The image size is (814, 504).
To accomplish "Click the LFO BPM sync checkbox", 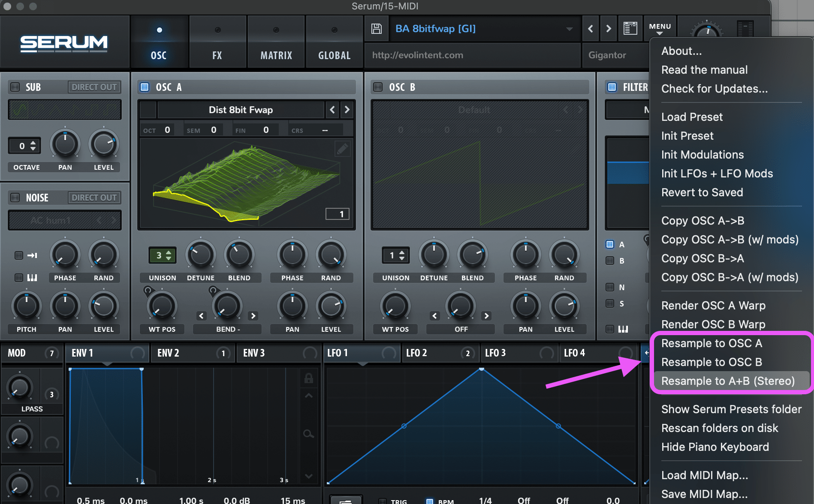I will pos(429,501).
